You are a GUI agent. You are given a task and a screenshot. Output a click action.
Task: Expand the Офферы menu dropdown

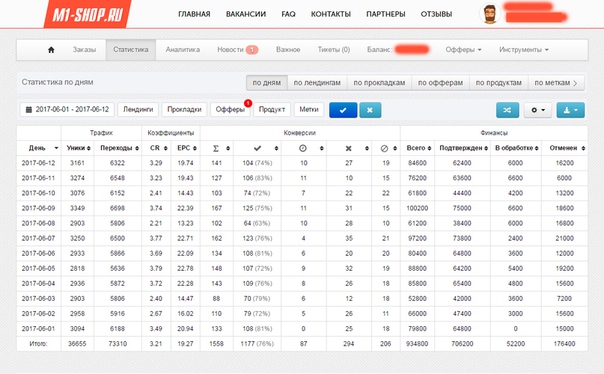coord(463,50)
